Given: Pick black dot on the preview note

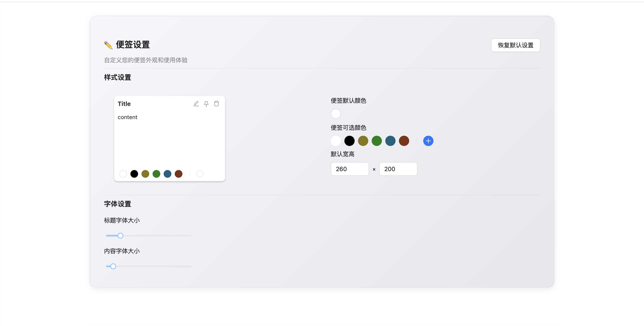Looking at the screenshot, I should pyautogui.click(x=134, y=174).
